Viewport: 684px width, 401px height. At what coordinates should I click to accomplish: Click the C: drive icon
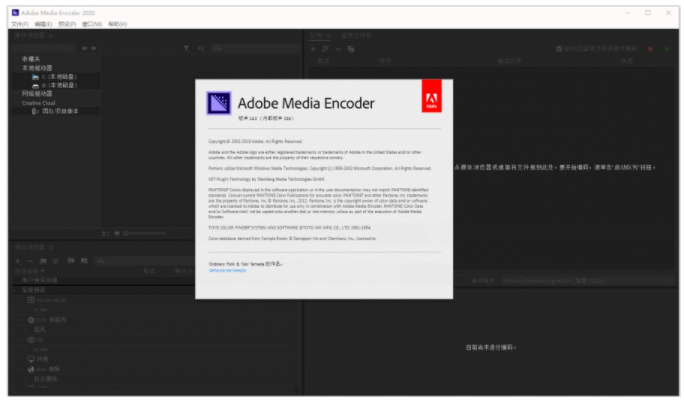(x=35, y=77)
